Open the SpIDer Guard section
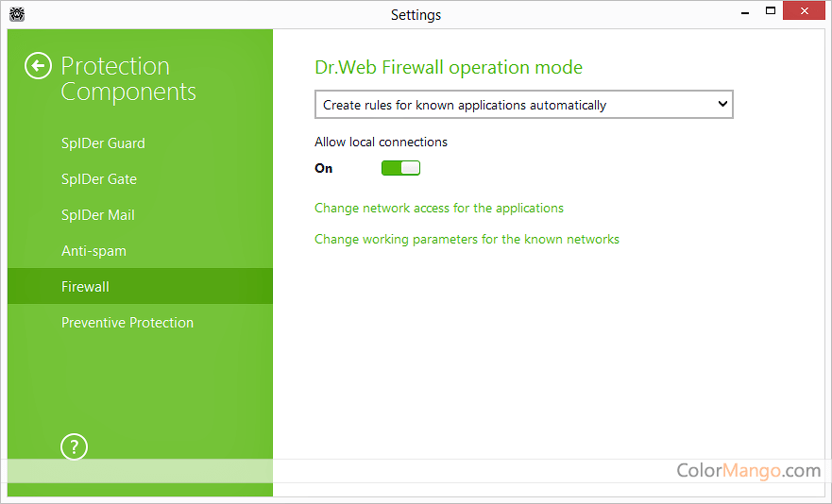This screenshot has width=832, height=504. tap(103, 143)
